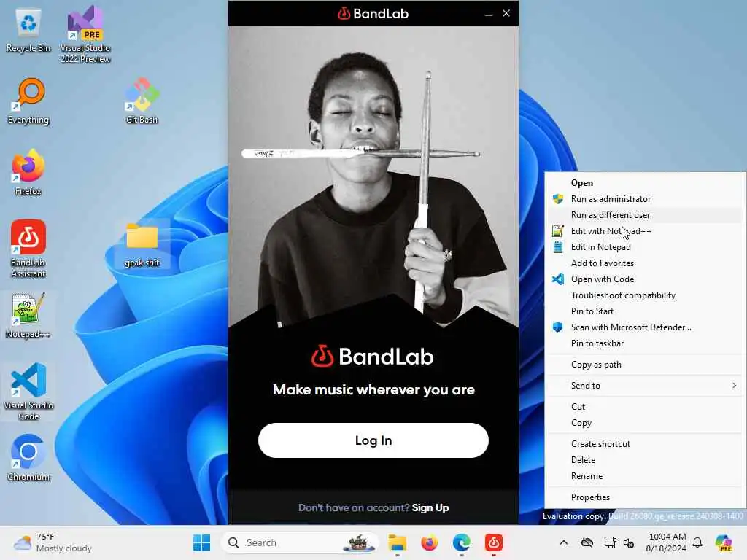The width and height of the screenshot is (747, 560).
Task: Select the Notepad++ desktop shortcut
Action: [x=28, y=316]
